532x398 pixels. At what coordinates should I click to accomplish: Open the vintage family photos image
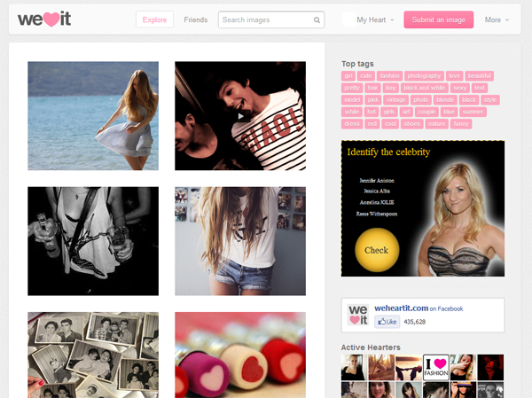pos(93,355)
